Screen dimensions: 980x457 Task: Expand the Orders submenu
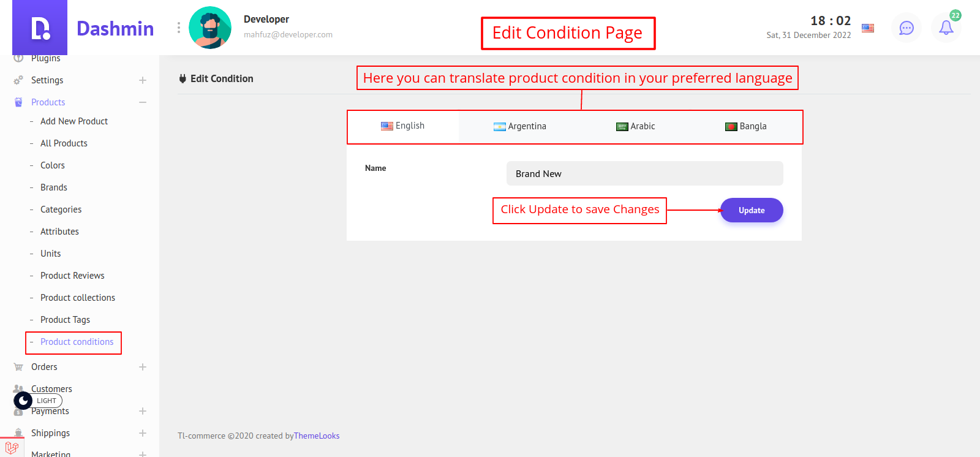143,367
